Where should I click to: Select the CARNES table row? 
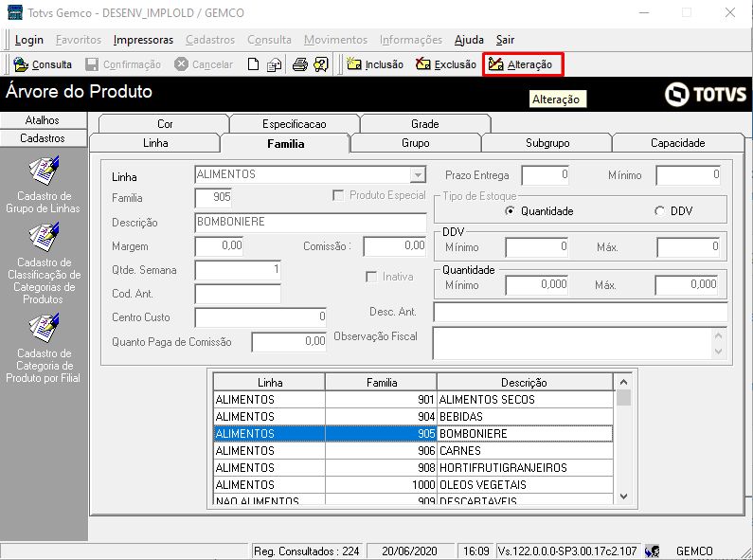(x=413, y=450)
